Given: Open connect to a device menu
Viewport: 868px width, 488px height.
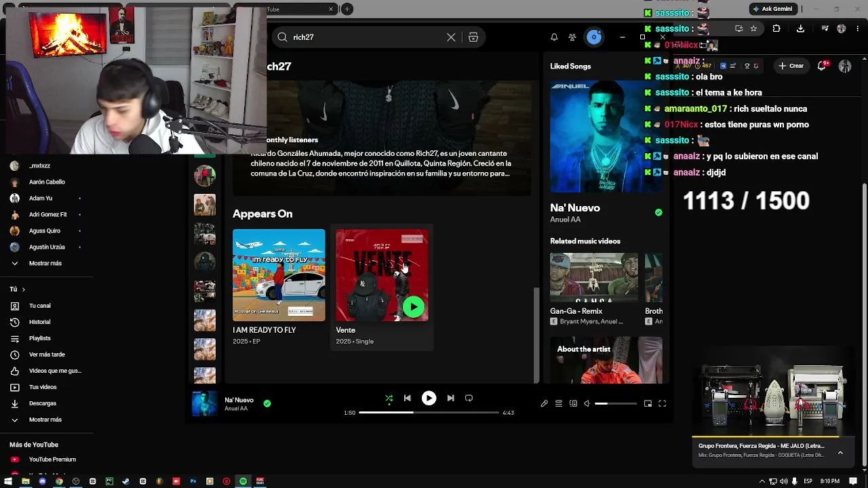Looking at the screenshot, I should pos(574,404).
